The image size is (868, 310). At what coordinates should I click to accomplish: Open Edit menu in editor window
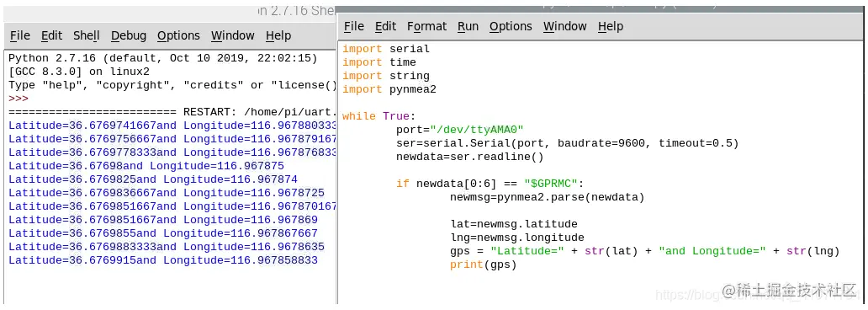pos(385,27)
